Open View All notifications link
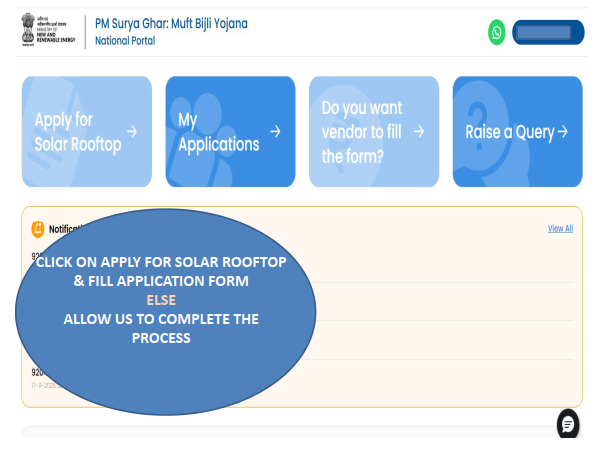604x454 pixels. point(560,229)
